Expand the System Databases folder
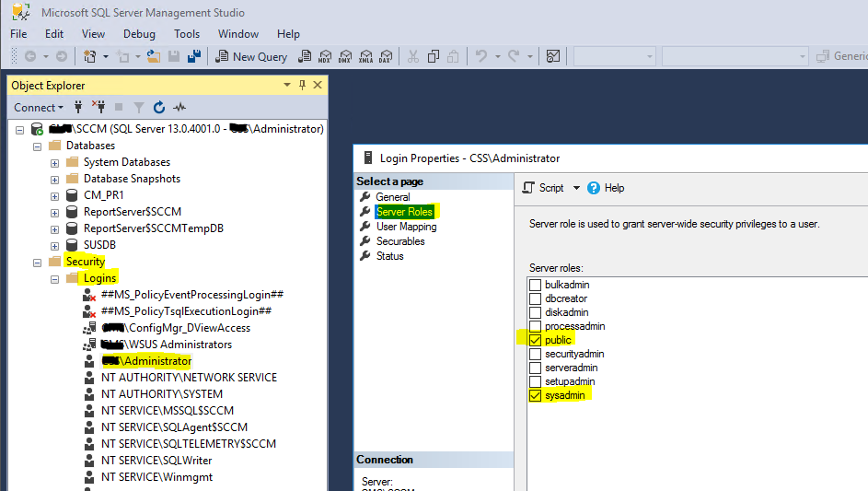This screenshot has height=491, width=868. point(54,163)
